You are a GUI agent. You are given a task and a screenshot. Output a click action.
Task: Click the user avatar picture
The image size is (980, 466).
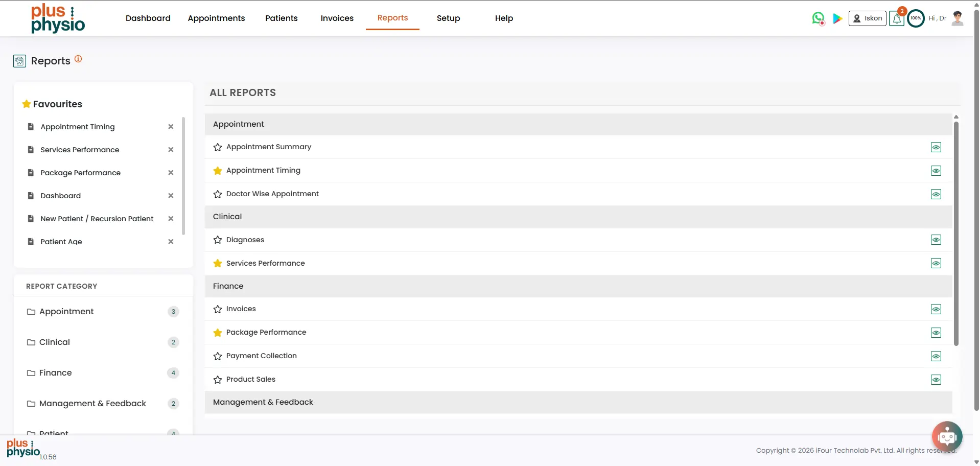pos(958,18)
